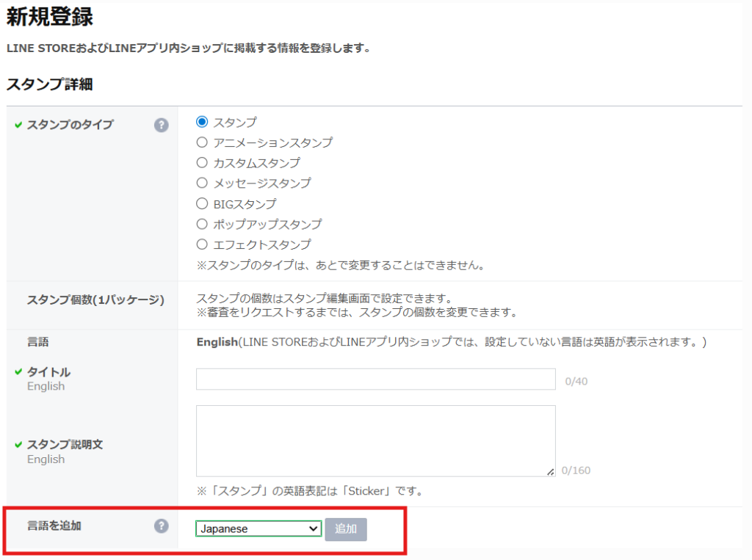Click the 新規登録 page heading

click(49, 17)
